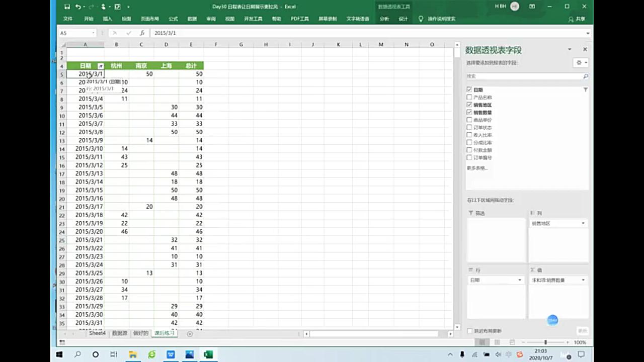The image size is (644, 362).
Task: Open the 求和项:销售数量 dropdown in Values area
Action: [583, 280]
